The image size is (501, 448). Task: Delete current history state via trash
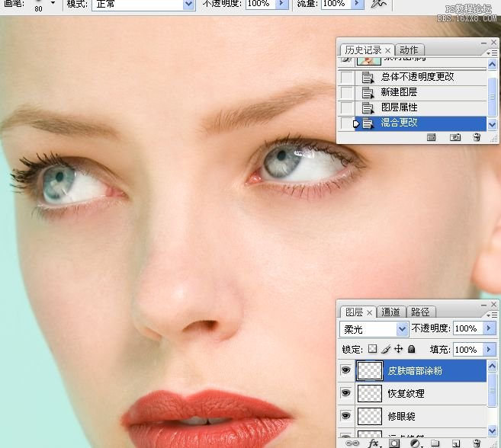(477, 137)
